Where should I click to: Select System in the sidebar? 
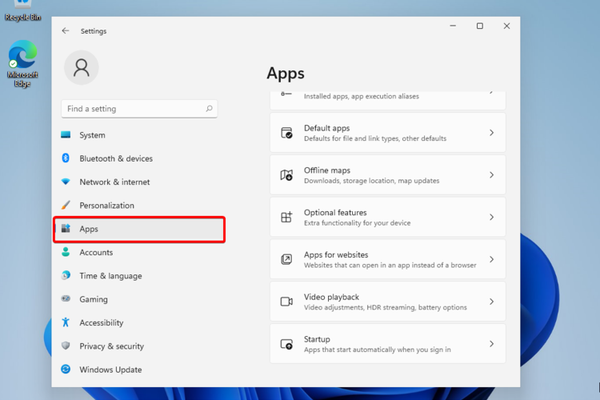click(x=92, y=135)
